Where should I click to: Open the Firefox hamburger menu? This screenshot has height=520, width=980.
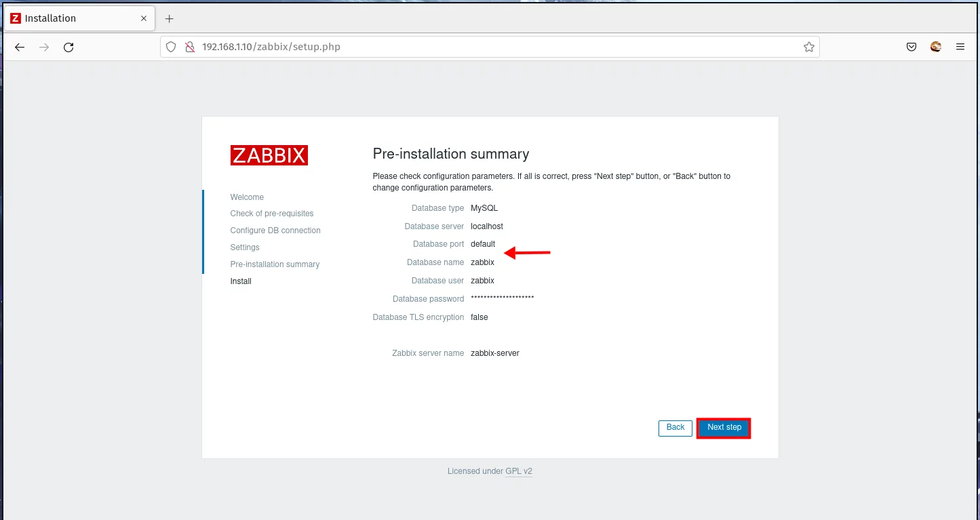pos(960,47)
